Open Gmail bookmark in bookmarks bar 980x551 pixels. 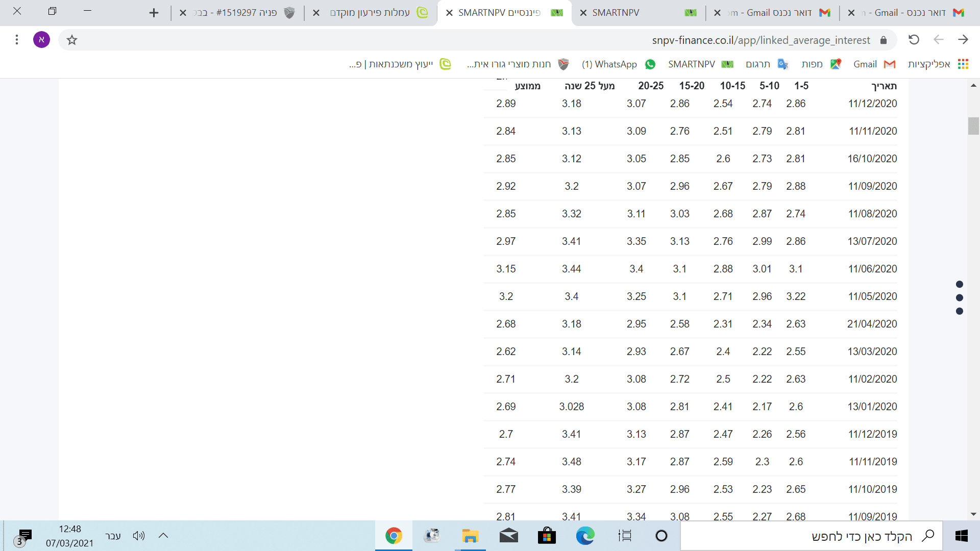[x=874, y=64]
